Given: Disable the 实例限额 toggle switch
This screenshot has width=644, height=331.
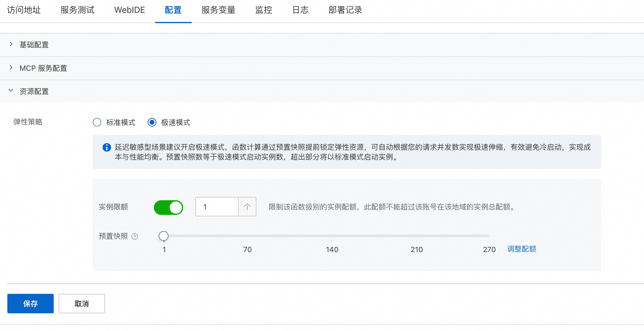Looking at the screenshot, I should (168, 207).
